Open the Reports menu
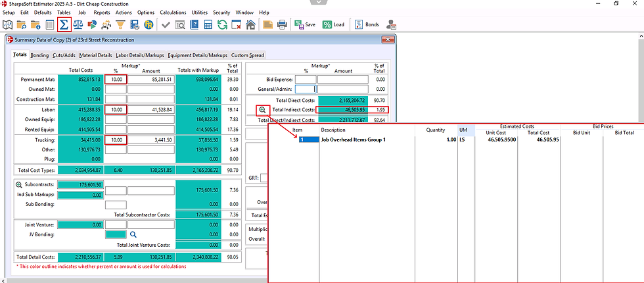Viewport: 644px width, 283px height. click(102, 13)
